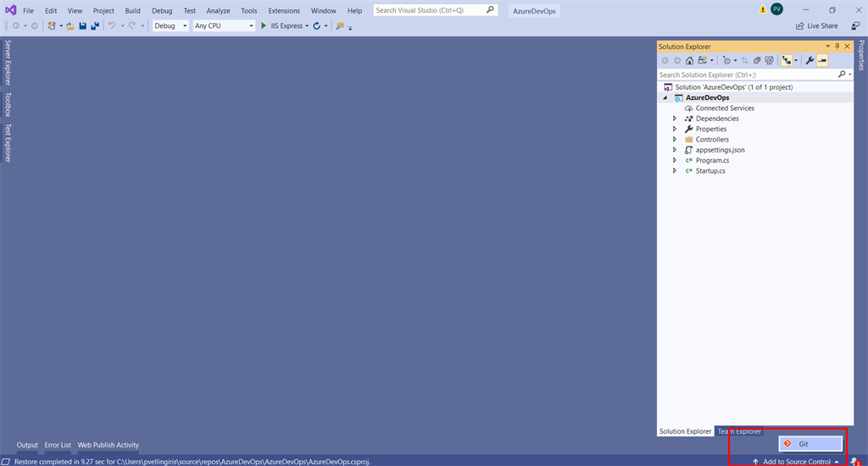
Task: Toggle Preview Selected Items in Solution Explorer
Action: [x=822, y=60]
